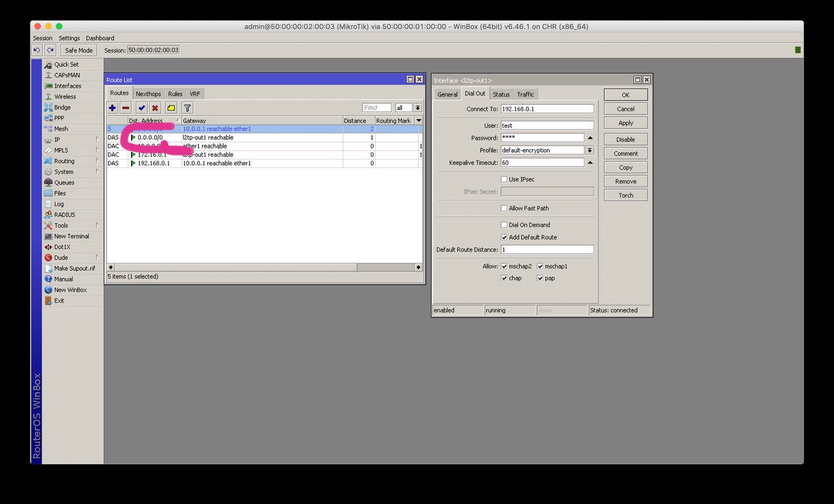Expand the System submenu in the sidebar
The height and width of the screenshot is (504, 834).
point(97,172)
